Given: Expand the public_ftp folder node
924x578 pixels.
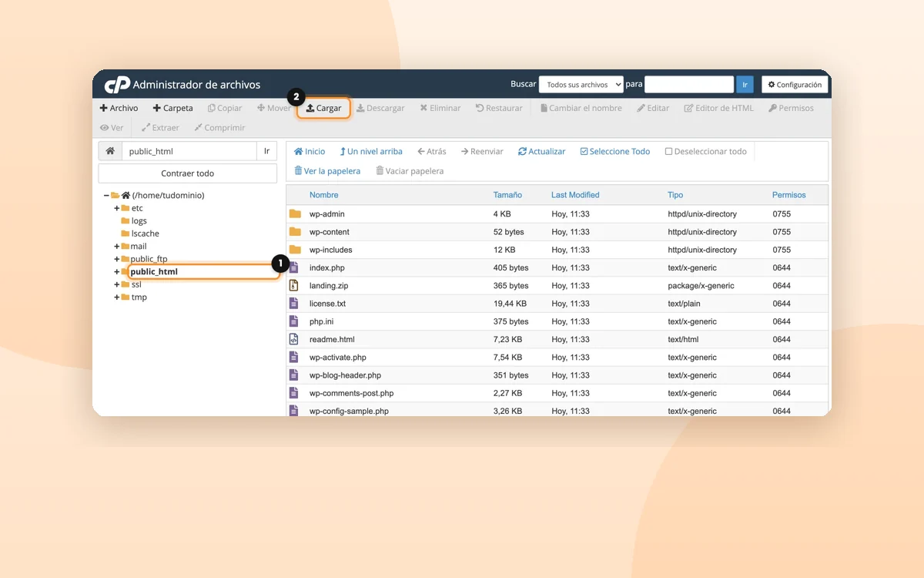Looking at the screenshot, I should (117, 259).
